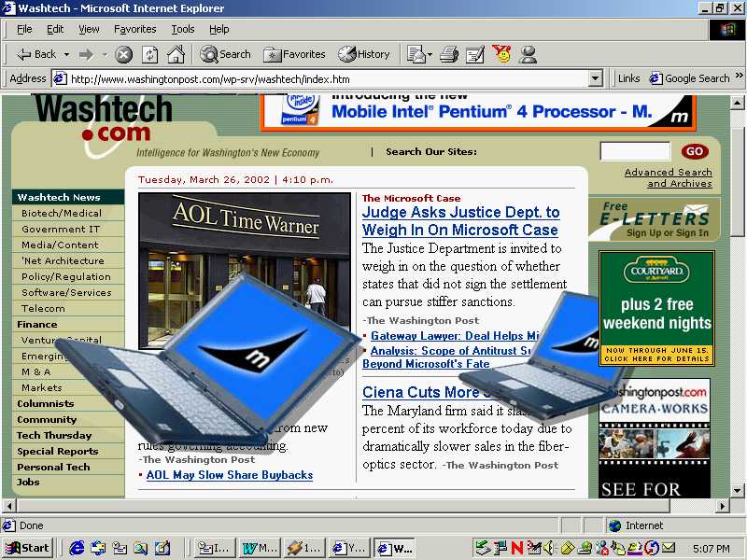Click the envelope icon in the system tray
Screen dimensions: 747x560
coord(669,548)
